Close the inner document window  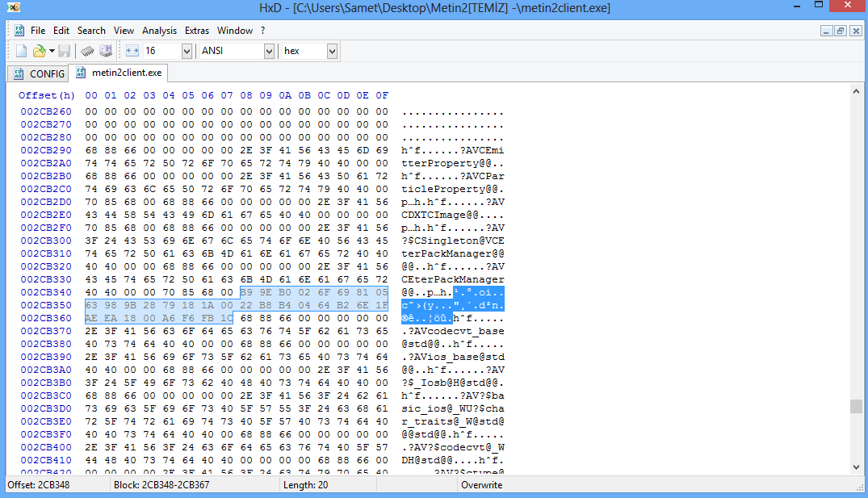point(856,31)
